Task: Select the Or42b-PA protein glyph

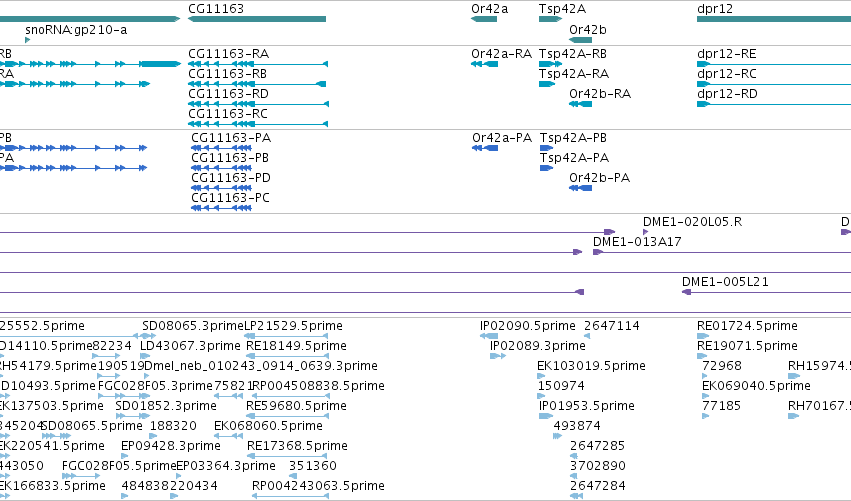Action: tap(580, 188)
